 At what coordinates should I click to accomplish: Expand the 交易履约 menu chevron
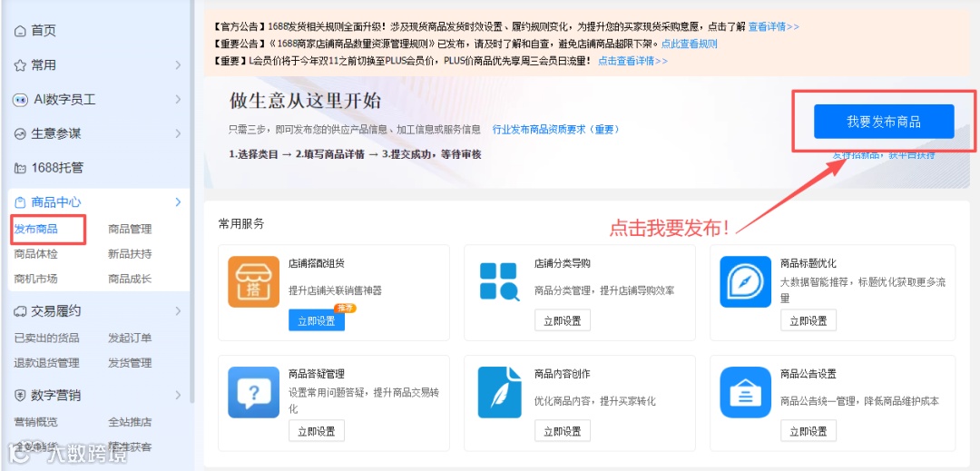[x=178, y=311]
